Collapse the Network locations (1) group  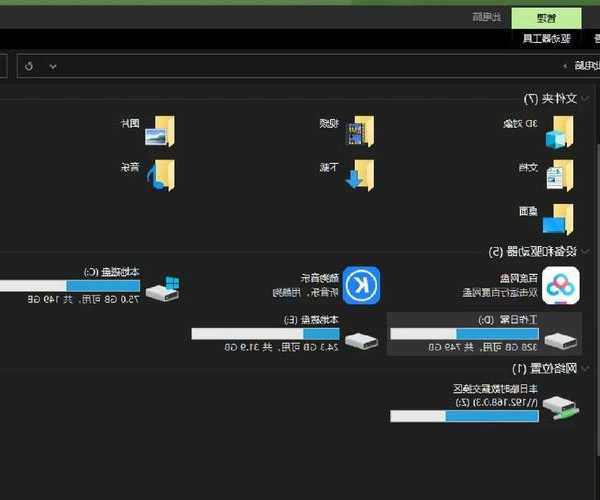[587, 369]
